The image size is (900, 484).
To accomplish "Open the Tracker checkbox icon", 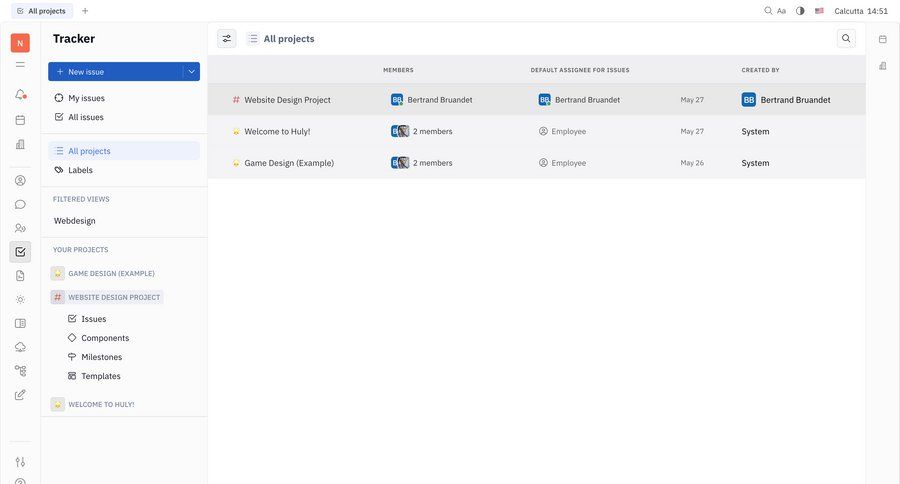I will [20, 251].
